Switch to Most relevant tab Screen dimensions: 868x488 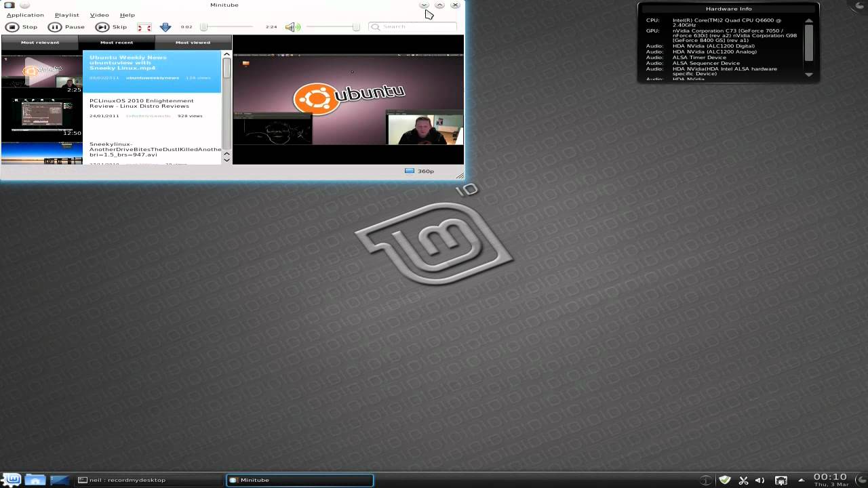(40, 43)
